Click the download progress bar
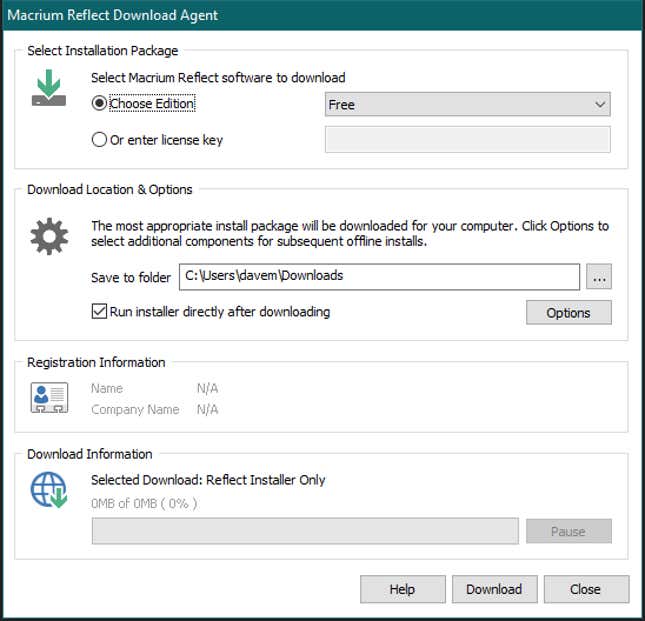This screenshot has height=621, width=645. [x=305, y=531]
